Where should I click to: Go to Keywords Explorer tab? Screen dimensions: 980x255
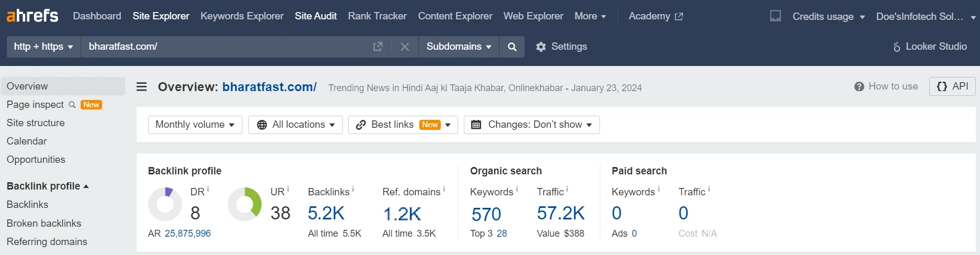(x=242, y=16)
